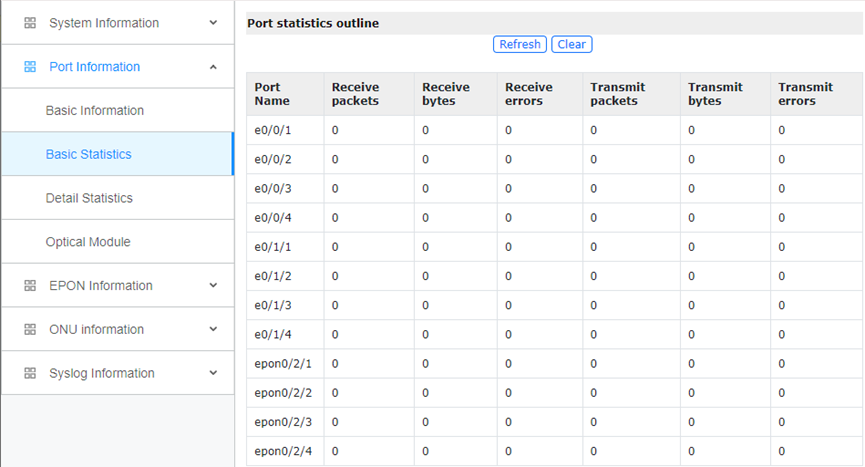The width and height of the screenshot is (865, 467).
Task: Click the Receive packets column header
Action: (x=369, y=94)
